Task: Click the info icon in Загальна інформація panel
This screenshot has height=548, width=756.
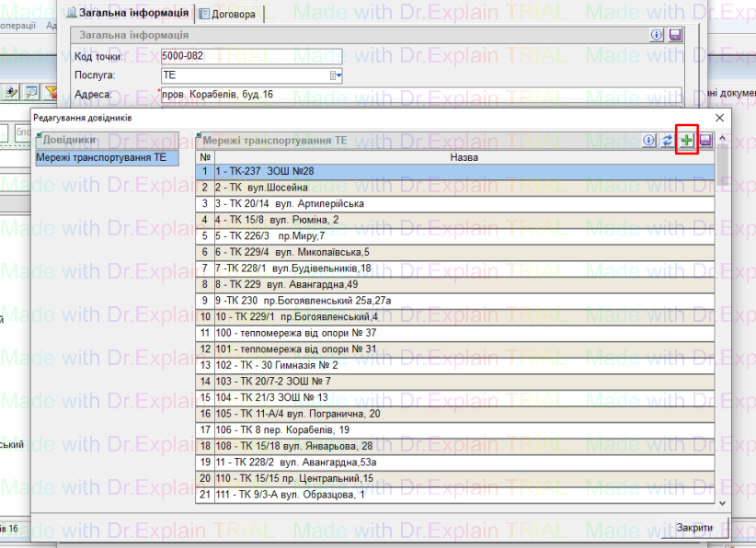Action: [x=657, y=35]
